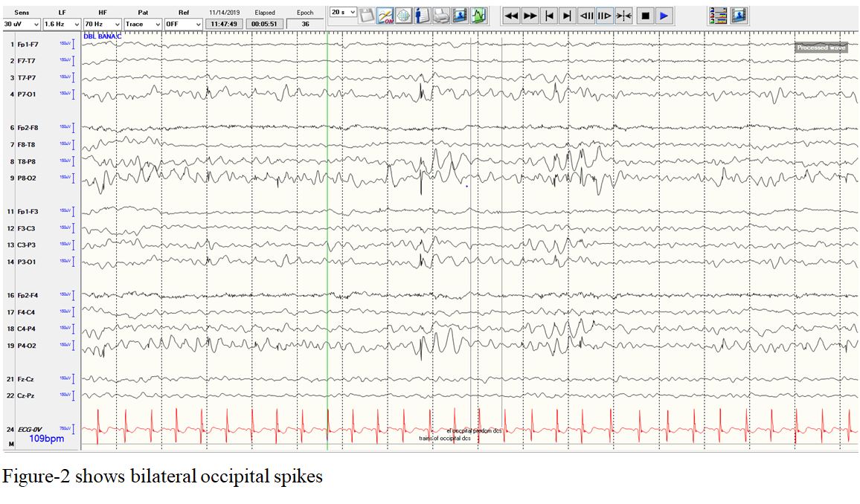The width and height of the screenshot is (860, 504).
Task: Click the ECG-0V channel label
Action: pos(30,430)
